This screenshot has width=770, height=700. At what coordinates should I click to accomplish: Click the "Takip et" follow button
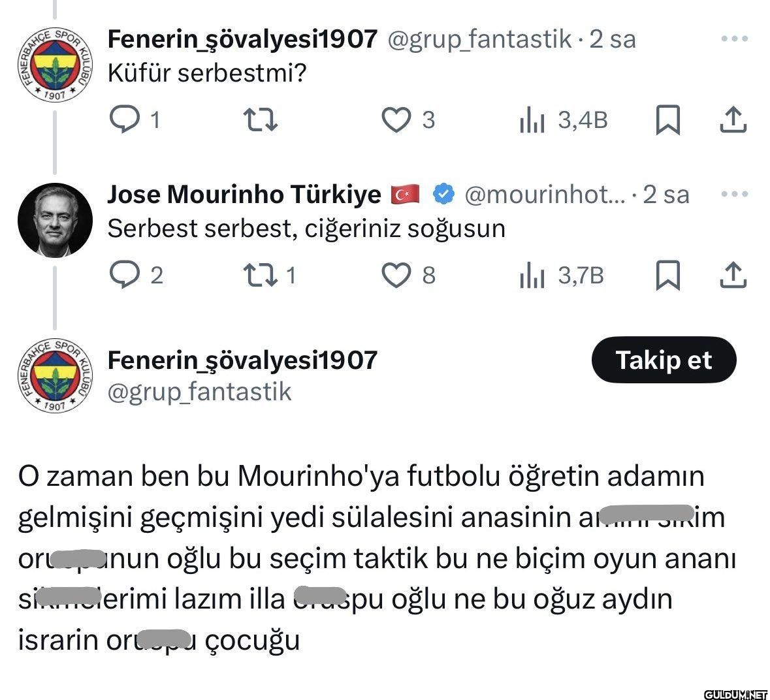click(664, 360)
